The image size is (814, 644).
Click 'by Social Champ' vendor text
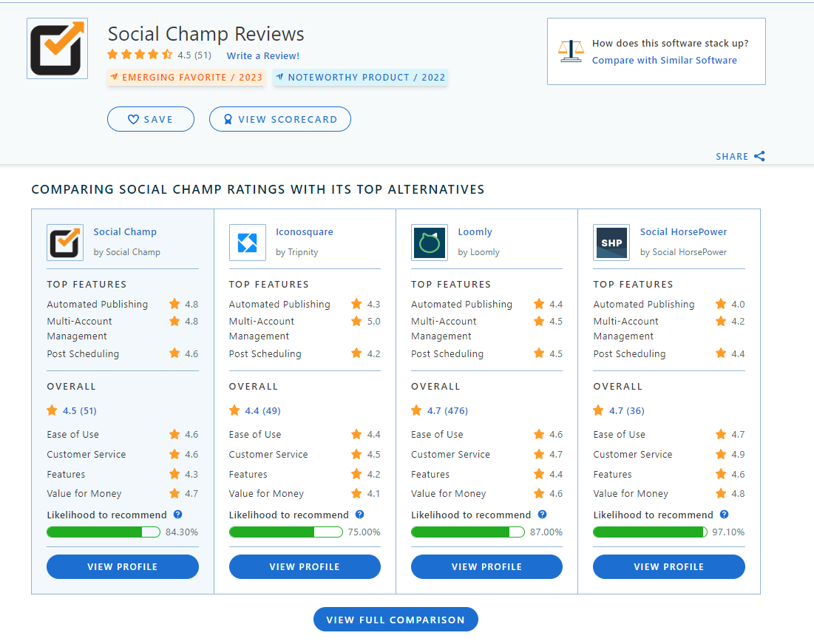point(126,252)
